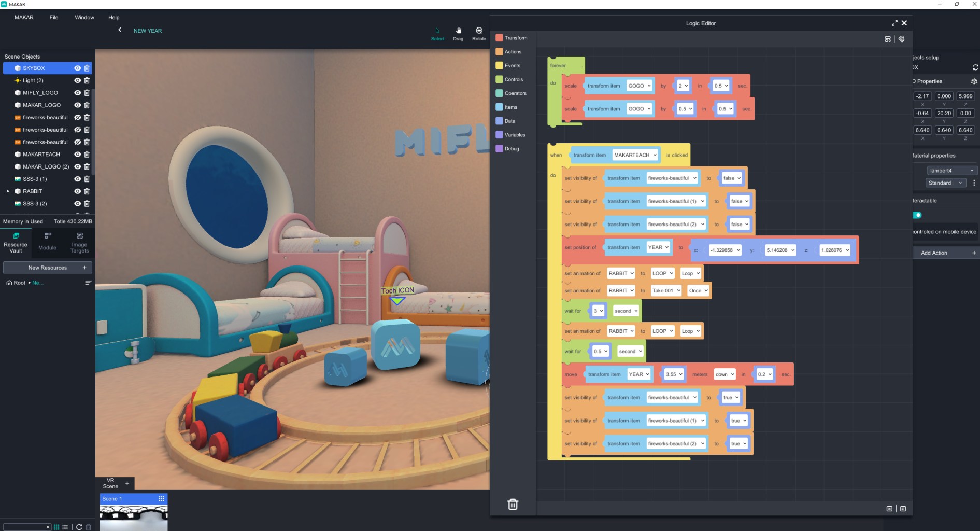Viewport: 980px width, 531px height.
Task: Open the Window menu
Action: (x=84, y=18)
